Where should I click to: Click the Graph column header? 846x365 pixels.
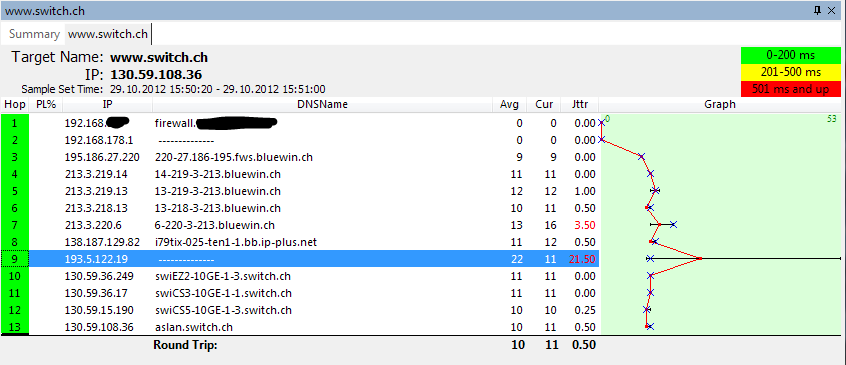point(720,104)
